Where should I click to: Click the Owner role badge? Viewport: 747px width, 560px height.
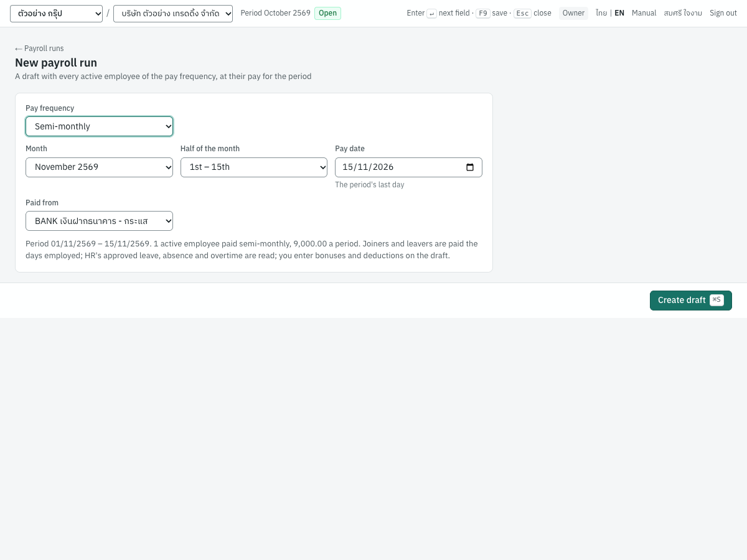coord(573,13)
